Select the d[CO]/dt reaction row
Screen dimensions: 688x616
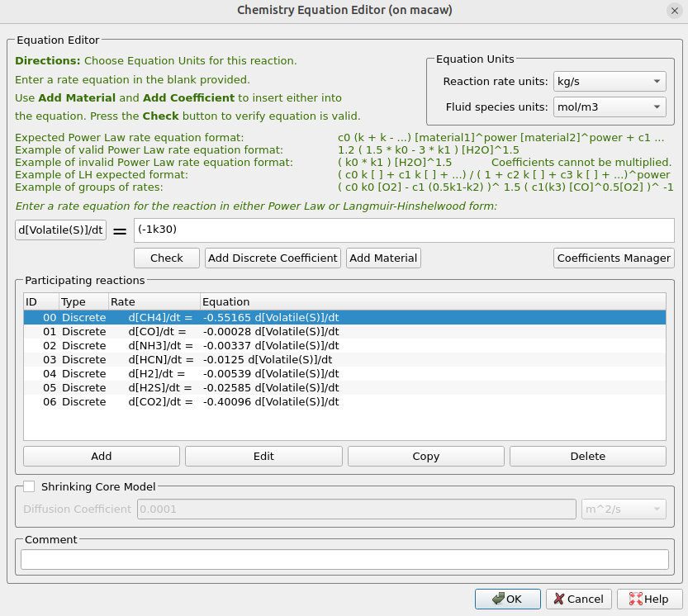click(248, 331)
